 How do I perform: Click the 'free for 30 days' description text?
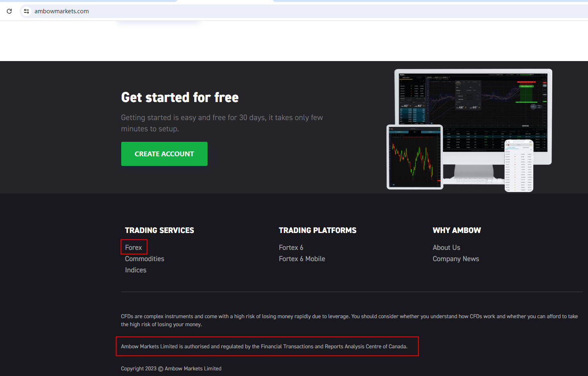[222, 123]
